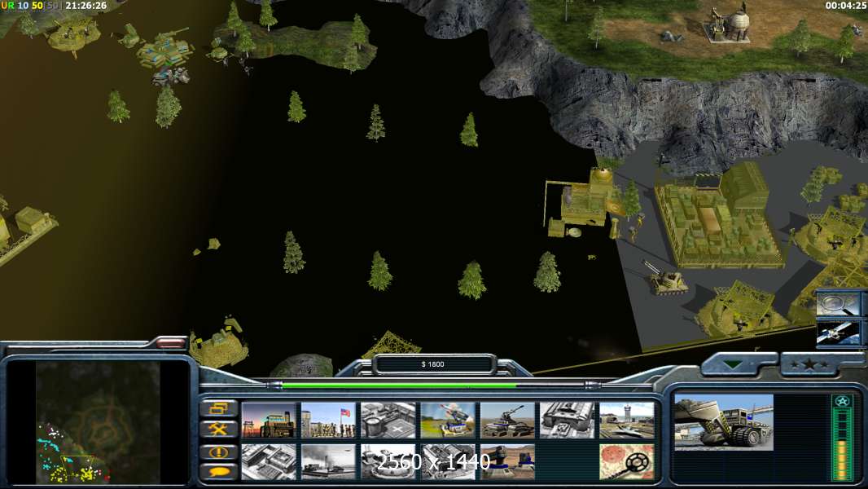Select the greyed-out war factory build icon
The image size is (868, 489).
point(567,420)
